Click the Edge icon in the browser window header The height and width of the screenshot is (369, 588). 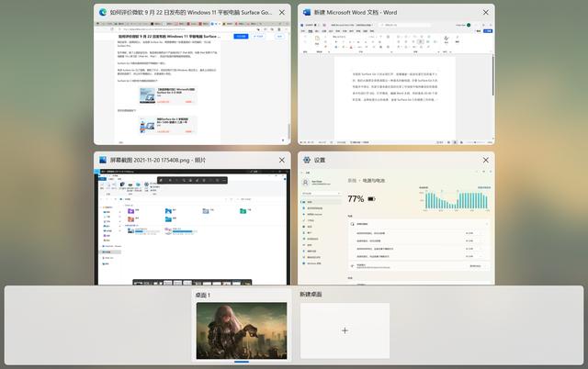click(102, 14)
